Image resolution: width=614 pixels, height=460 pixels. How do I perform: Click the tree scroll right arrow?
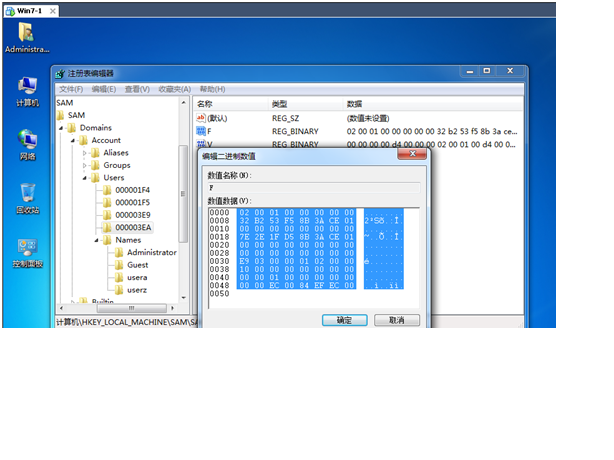pos(172,308)
